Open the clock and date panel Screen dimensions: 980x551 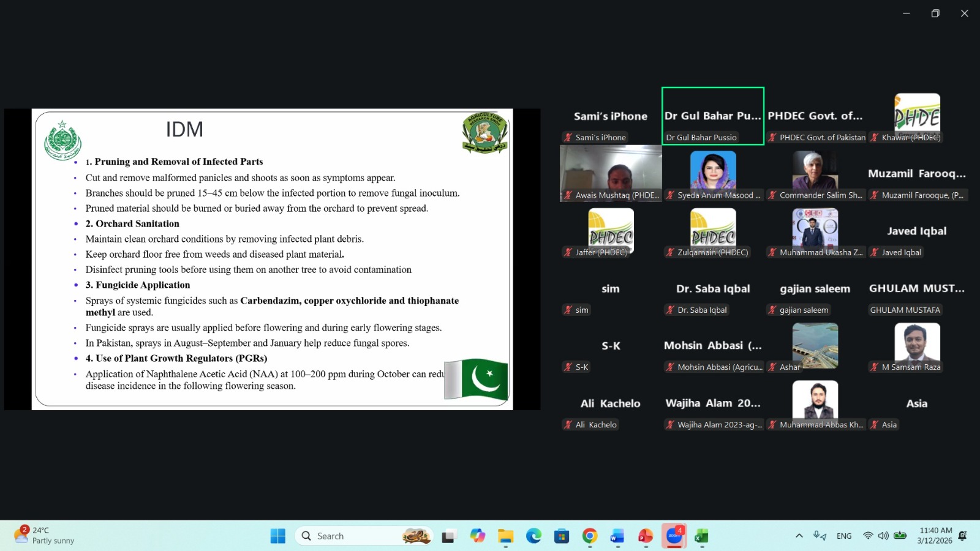935,536
